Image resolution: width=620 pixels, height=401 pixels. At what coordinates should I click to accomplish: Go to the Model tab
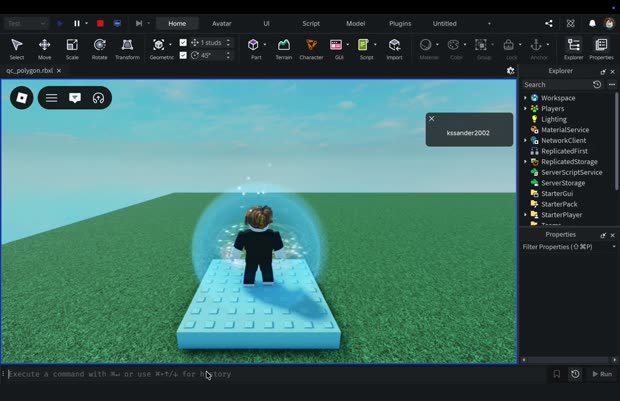(x=355, y=23)
